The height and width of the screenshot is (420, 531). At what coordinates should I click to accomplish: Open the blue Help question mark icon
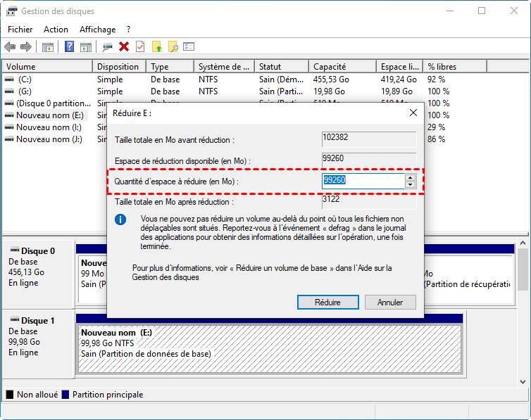click(69, 46)
